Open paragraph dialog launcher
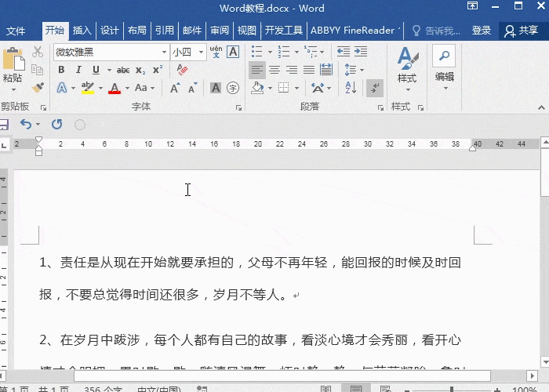The height and width of the screenshot is (392, 549). [x=380, y=108]
